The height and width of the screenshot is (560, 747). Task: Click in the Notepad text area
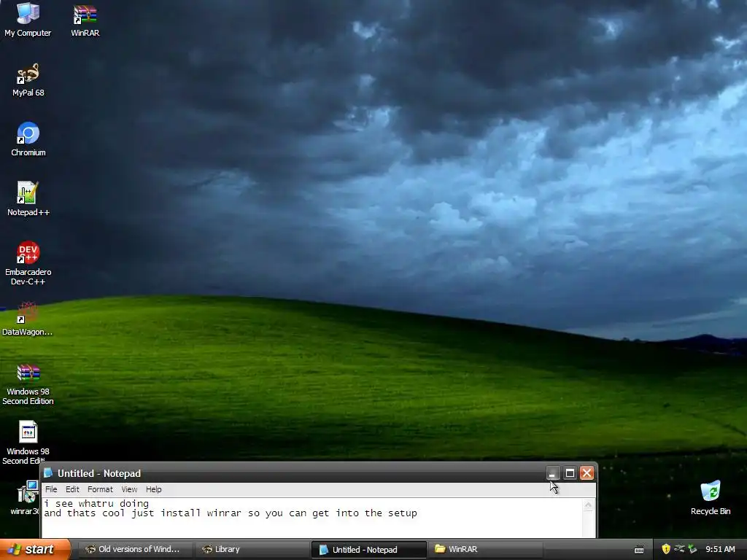[x=312, y=518]
